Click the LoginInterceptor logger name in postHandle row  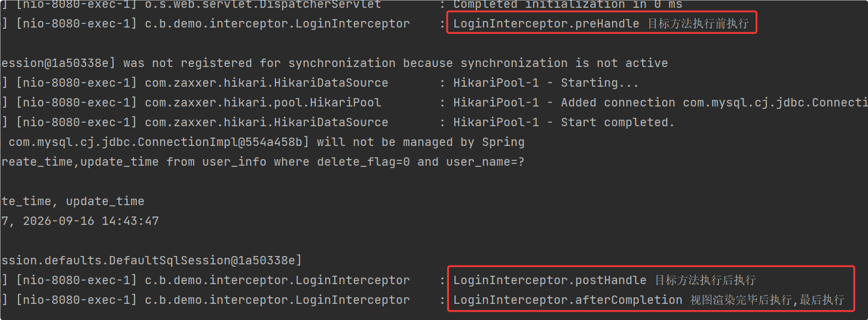pos(277,280)
